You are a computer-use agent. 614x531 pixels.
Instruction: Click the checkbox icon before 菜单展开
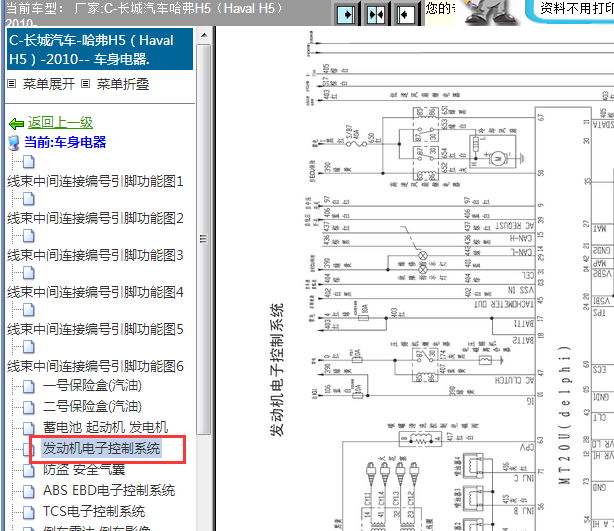[12, 84]
